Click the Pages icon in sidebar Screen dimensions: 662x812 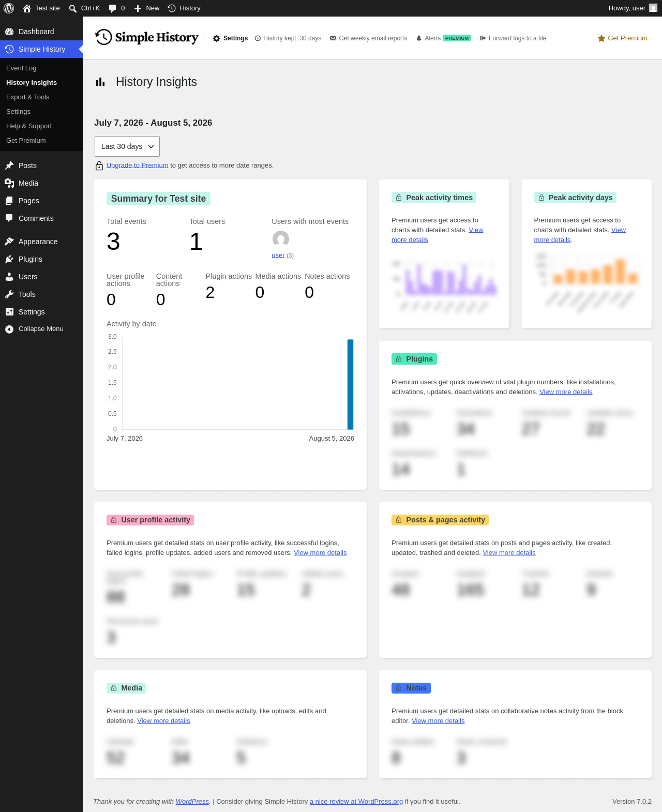9,201
